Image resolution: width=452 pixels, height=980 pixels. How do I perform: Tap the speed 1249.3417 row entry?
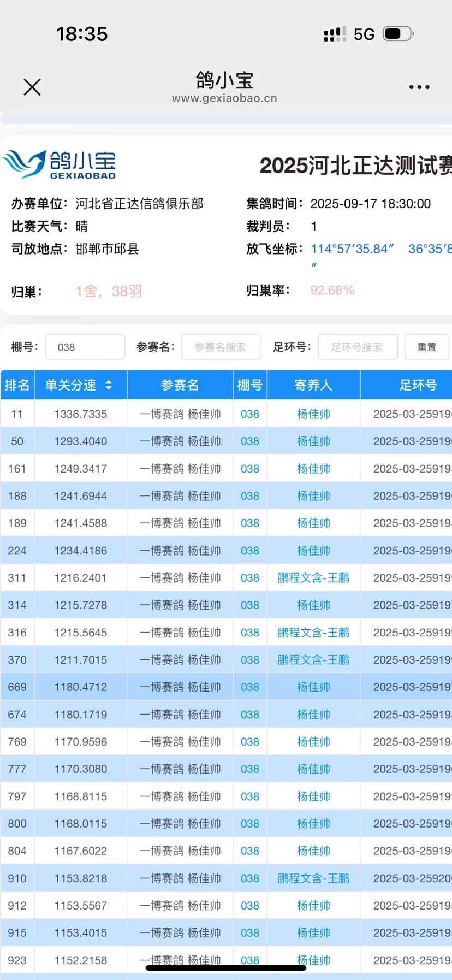click(x=81, y=469)
